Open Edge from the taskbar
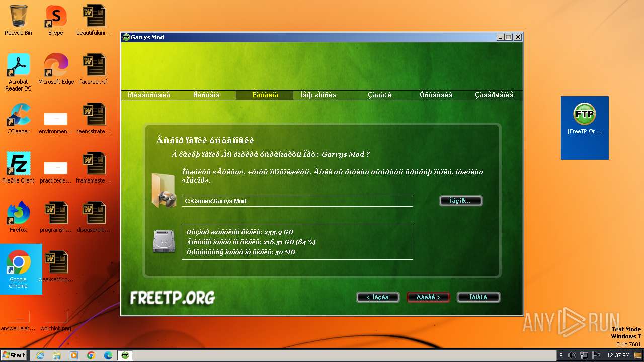This screenshot has height=362, width=644. coord(108,355)
